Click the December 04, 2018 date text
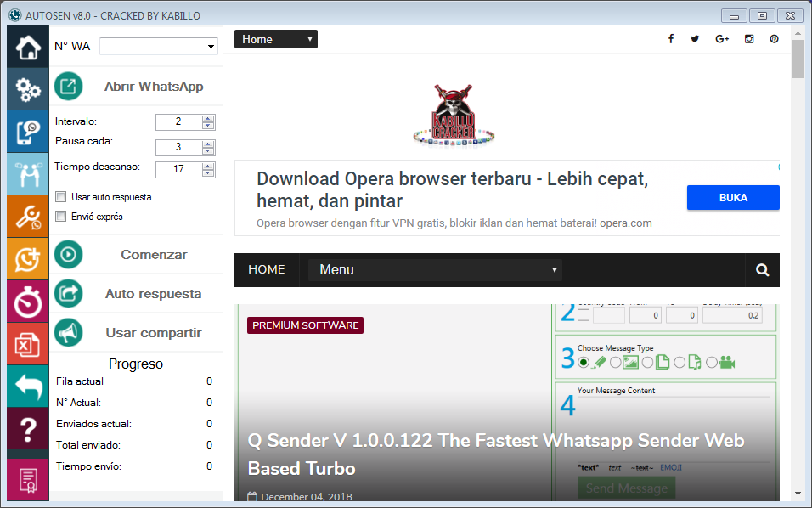The width and height of the screenshot is (812, 508). pos(307,497)
